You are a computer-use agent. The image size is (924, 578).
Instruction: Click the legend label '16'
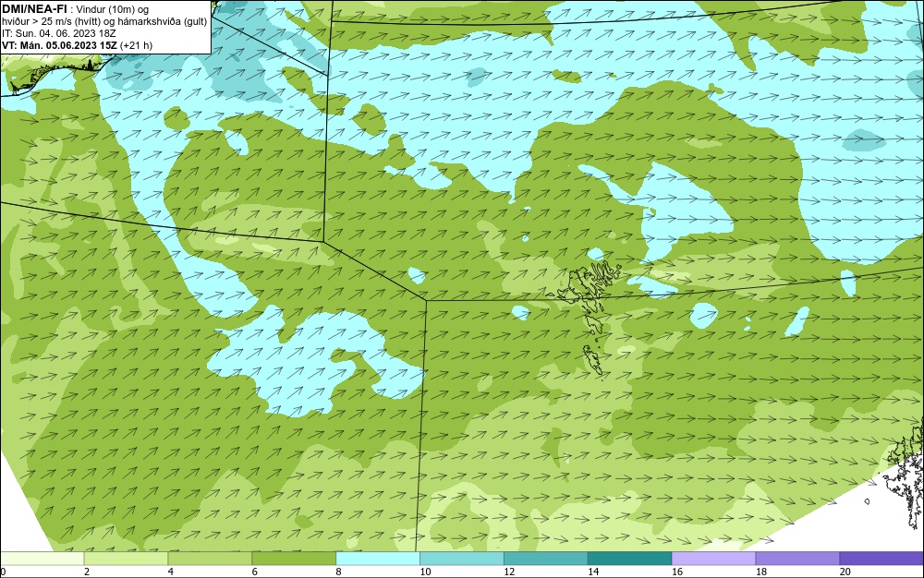(677, 572)
